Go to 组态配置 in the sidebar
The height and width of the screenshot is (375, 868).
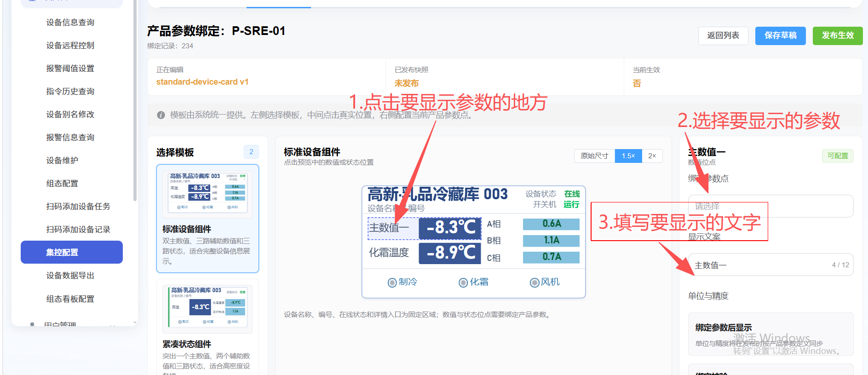[63, 184]
